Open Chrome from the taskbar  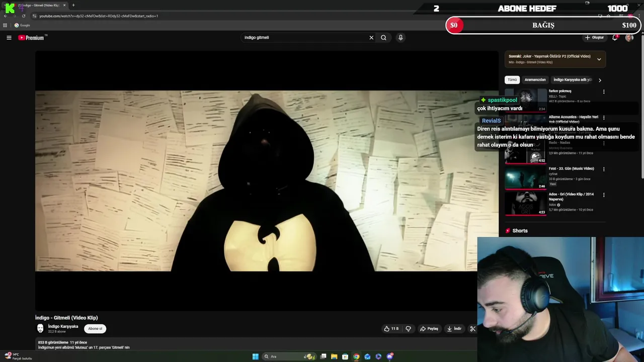point(356,357)
